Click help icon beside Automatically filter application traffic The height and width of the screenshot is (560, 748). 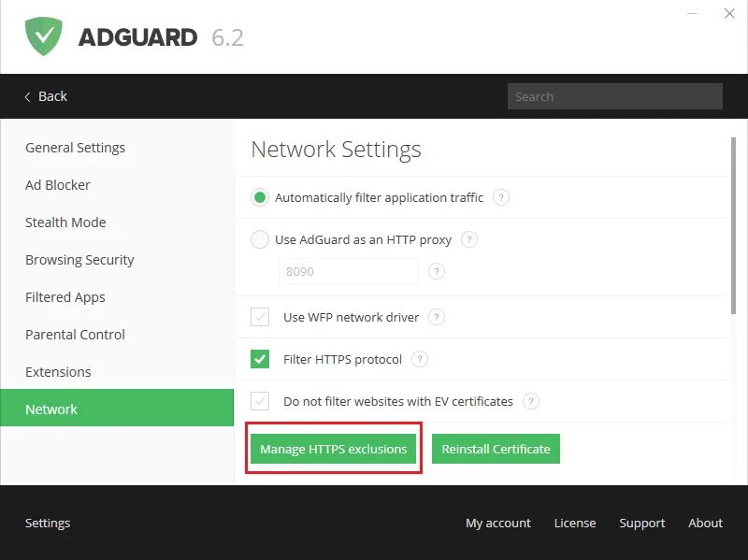501,197
